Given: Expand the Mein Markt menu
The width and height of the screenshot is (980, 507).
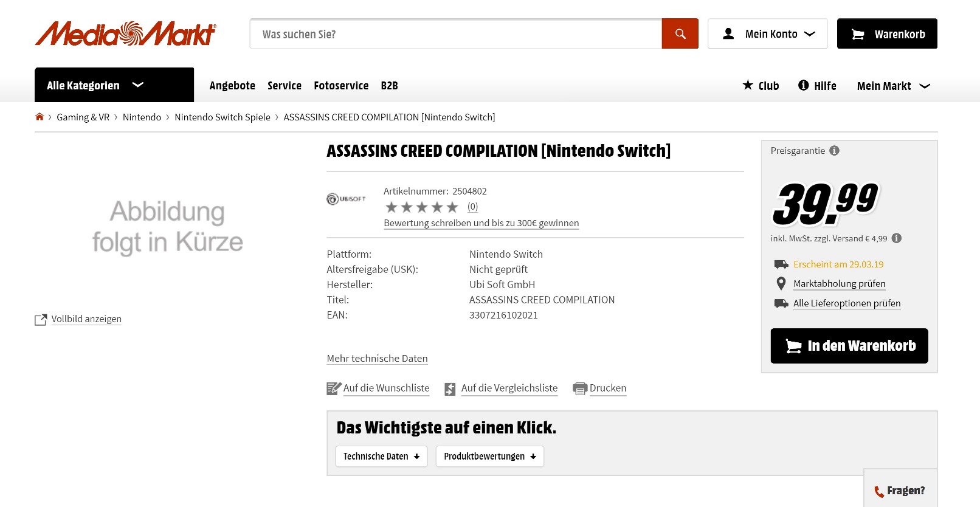Looking at the screenshot, I should pyautogui.click(x=893, y=86).
